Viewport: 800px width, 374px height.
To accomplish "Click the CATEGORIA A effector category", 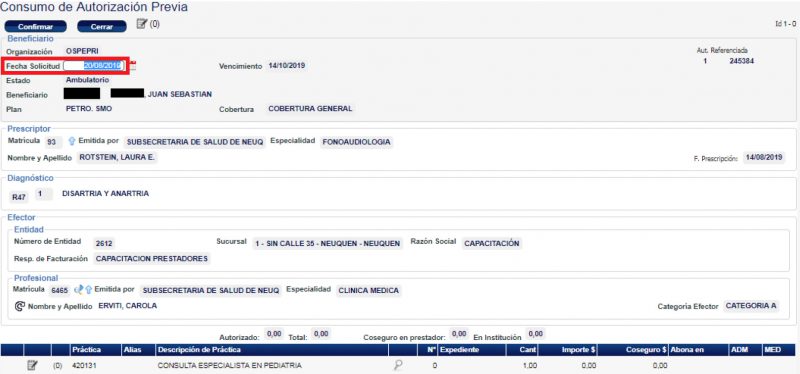I will pyautogui.click(x=752, y=306).
